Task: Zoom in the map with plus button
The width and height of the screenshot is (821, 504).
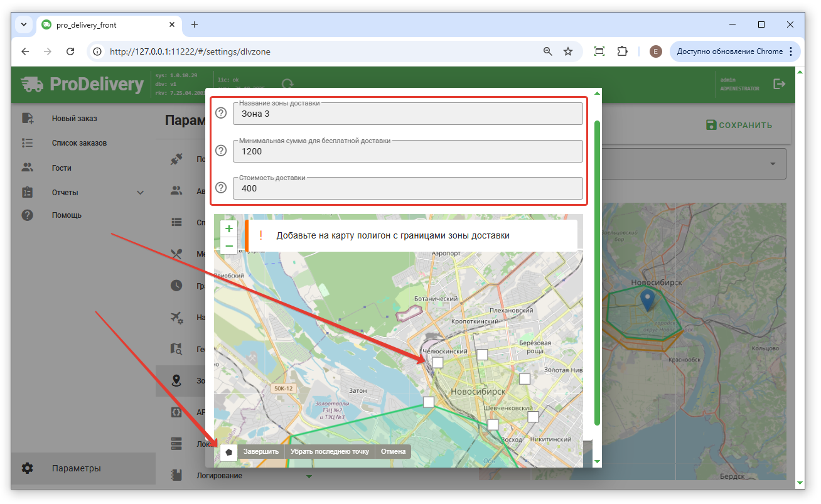Action: 229,229
